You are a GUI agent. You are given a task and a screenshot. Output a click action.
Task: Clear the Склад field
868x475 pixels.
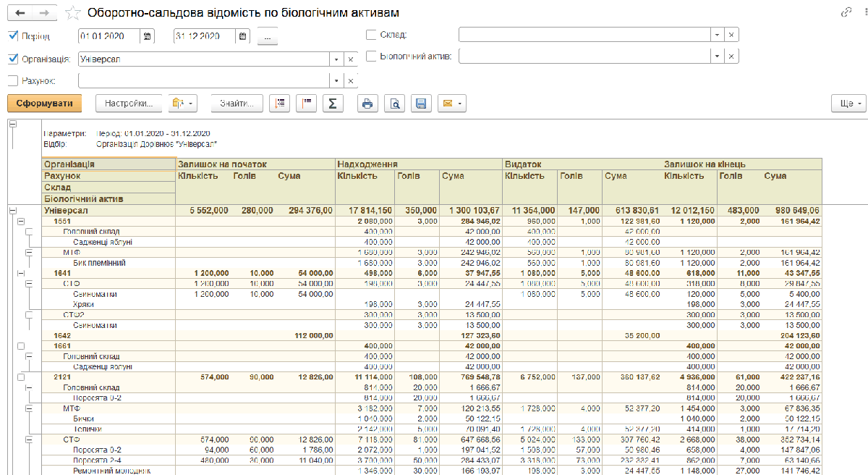732,35
